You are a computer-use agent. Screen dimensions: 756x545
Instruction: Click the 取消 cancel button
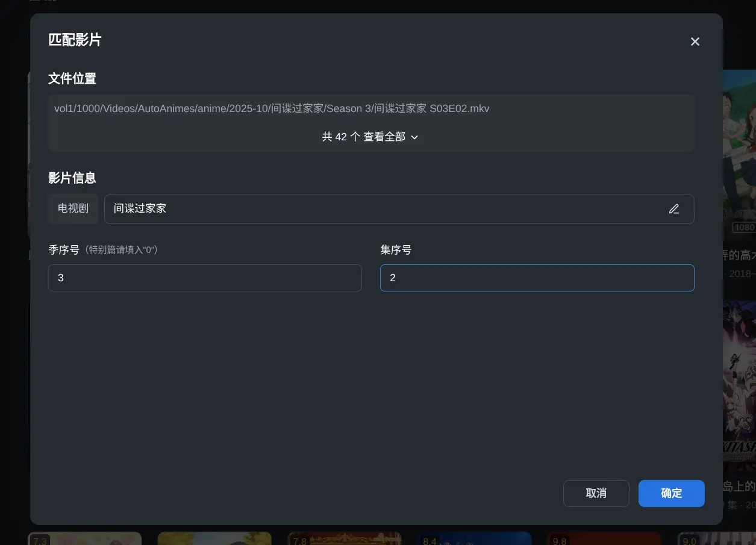[x=596, y=493]
